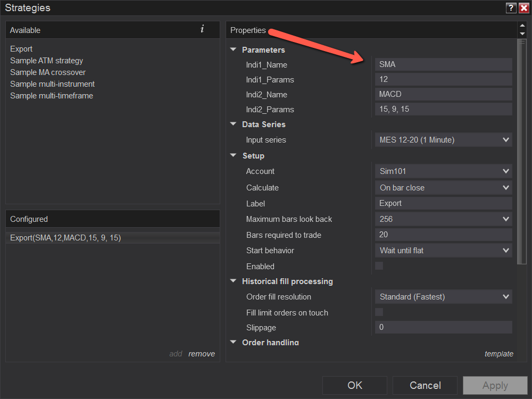Click the Start behavior label
Viewport: 532px width, 399px height.
pos(270,251)
